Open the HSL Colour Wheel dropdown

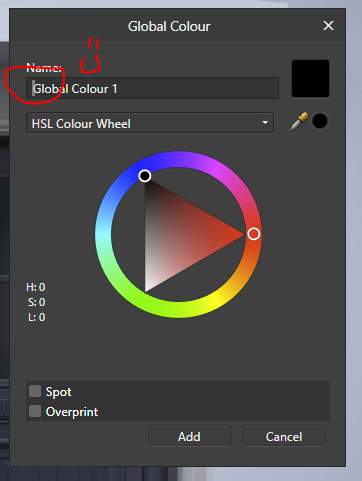click(x=150, y=123)
